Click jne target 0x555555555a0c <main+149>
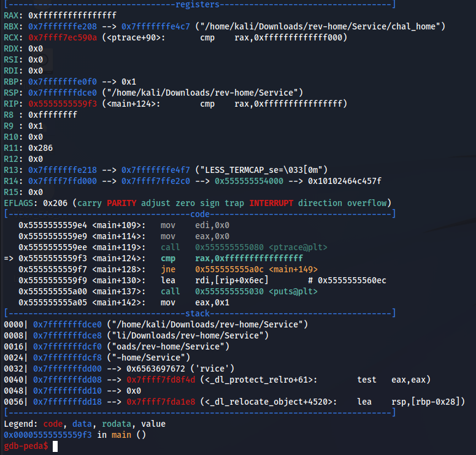The width and height of the screenshot is (476, 455). pos(256,269)
